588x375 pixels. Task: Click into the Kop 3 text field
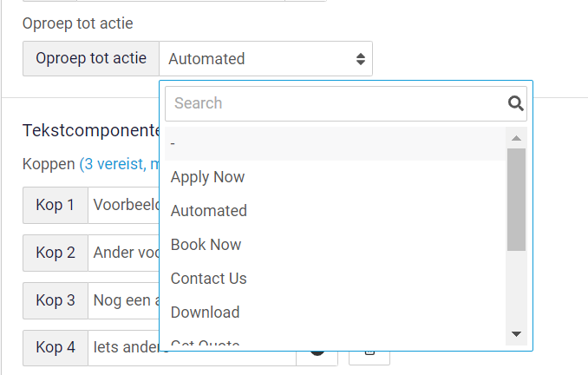124,300
